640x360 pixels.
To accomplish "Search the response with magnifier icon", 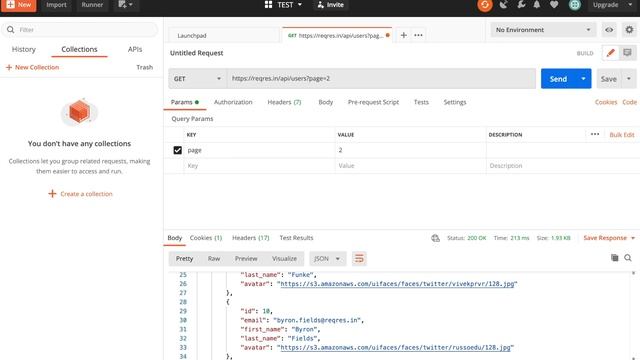I will pos(628,258).
